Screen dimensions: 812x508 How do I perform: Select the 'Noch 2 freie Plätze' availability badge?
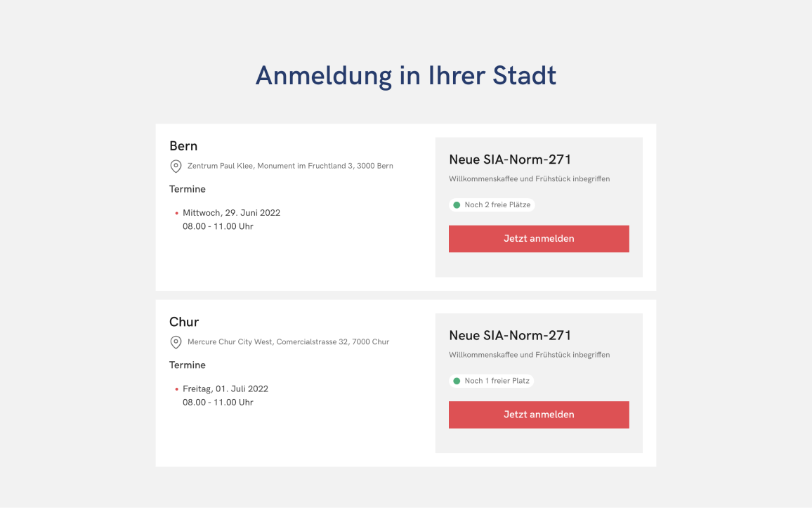[492, 204]
